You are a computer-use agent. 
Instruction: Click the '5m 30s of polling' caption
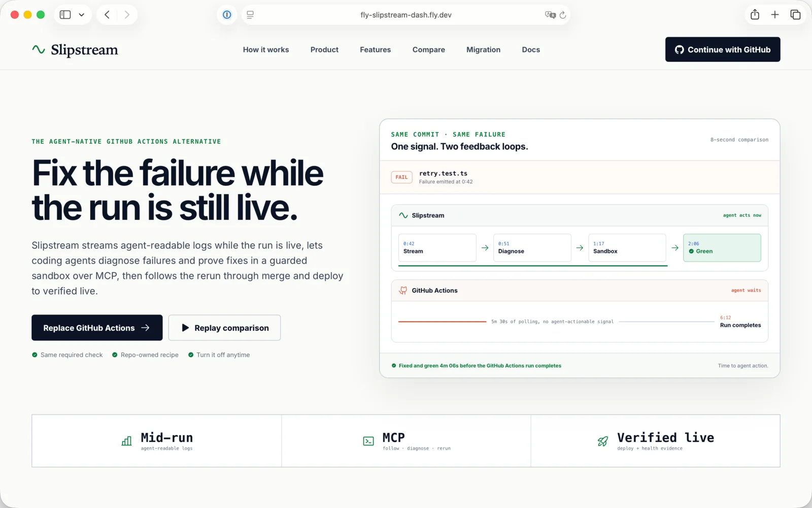[x=552, y=322]
